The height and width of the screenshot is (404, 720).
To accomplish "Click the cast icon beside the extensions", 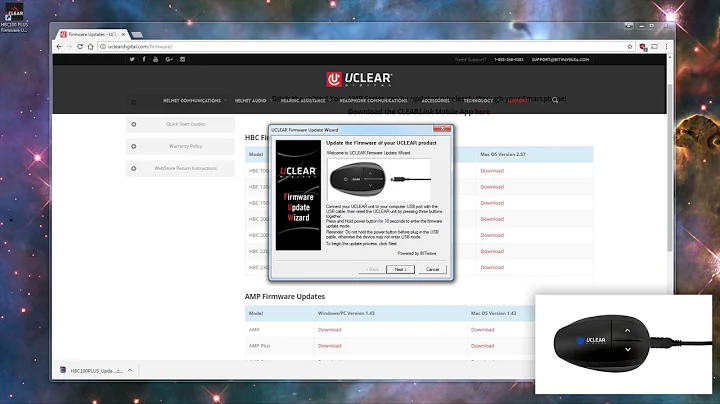I will (654, 47).
